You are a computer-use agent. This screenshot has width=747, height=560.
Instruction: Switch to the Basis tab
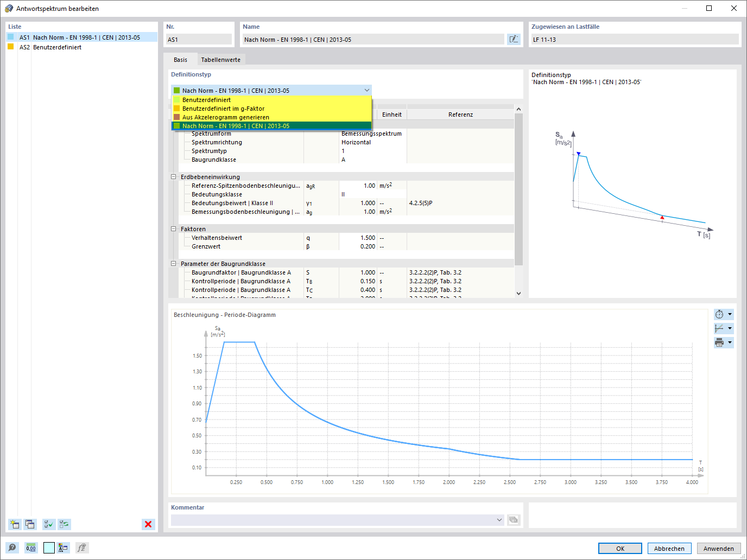click(x=180, y=60)
